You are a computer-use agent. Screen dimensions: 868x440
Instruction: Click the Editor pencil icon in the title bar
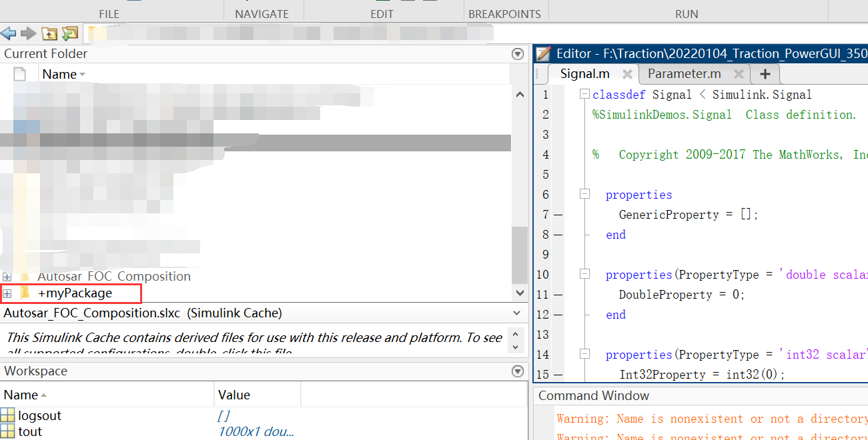click(544, 53)
